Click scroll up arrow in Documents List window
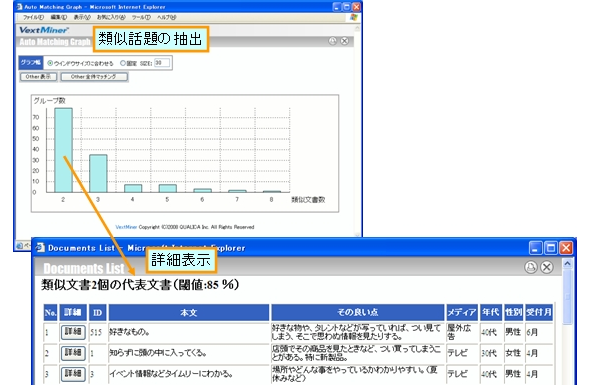 click(567, 264)
